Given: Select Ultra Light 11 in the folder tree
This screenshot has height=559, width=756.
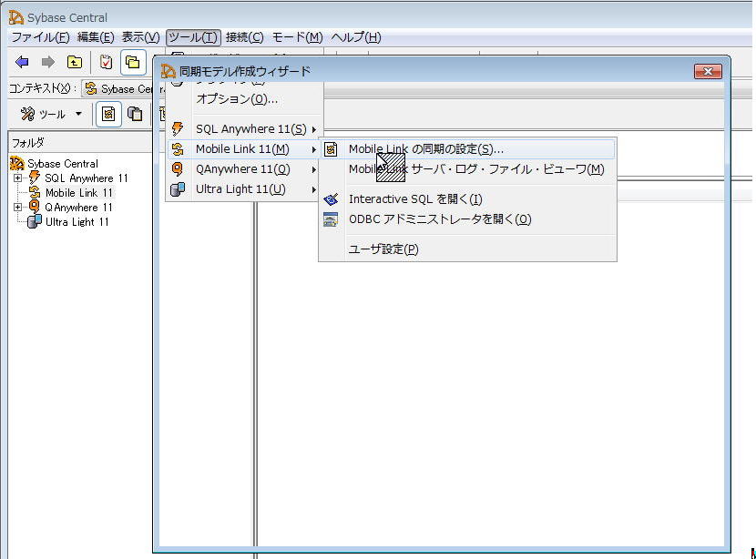Looking at the screenshot, I should click(x=77, y=222).
